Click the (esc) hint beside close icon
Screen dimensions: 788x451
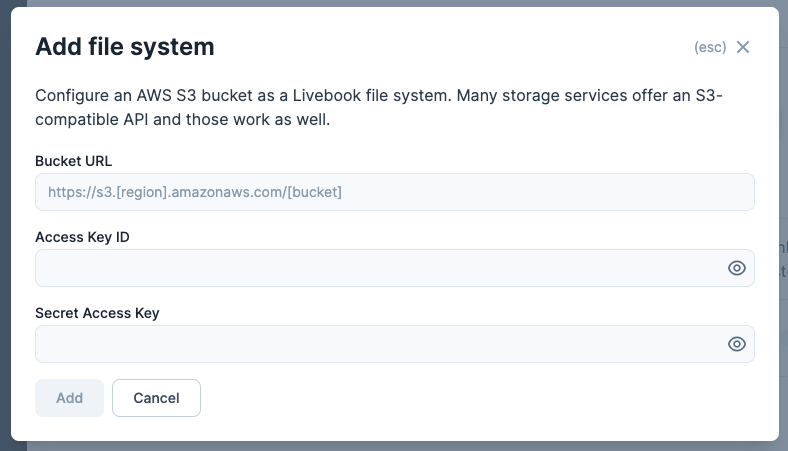pos(710,47)
